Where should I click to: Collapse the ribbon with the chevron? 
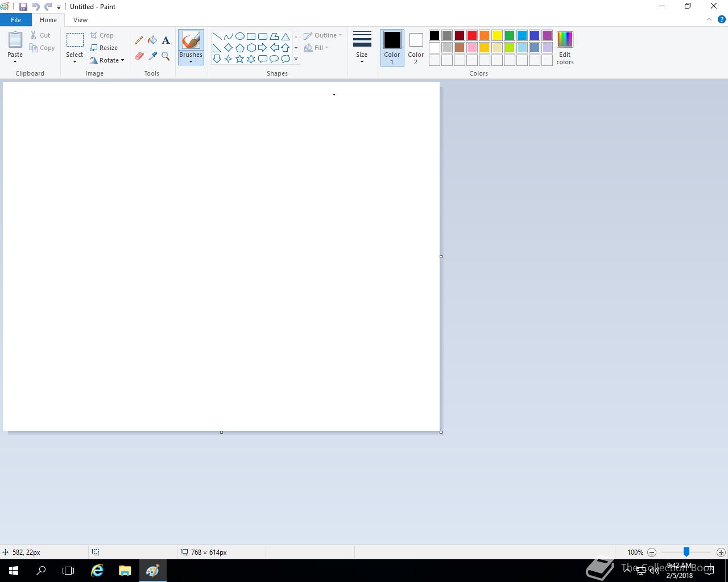709,19
